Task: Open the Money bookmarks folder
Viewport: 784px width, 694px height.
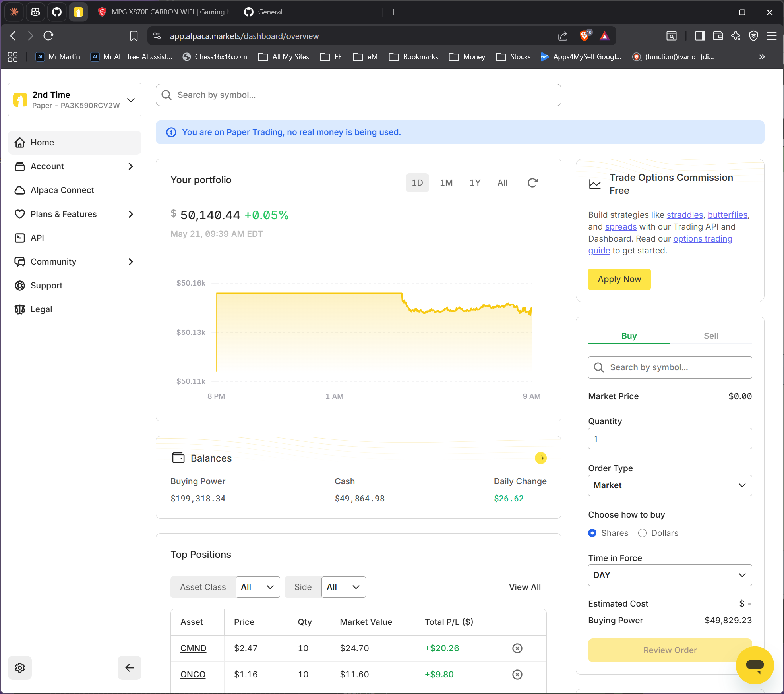Action: (467, 57)
